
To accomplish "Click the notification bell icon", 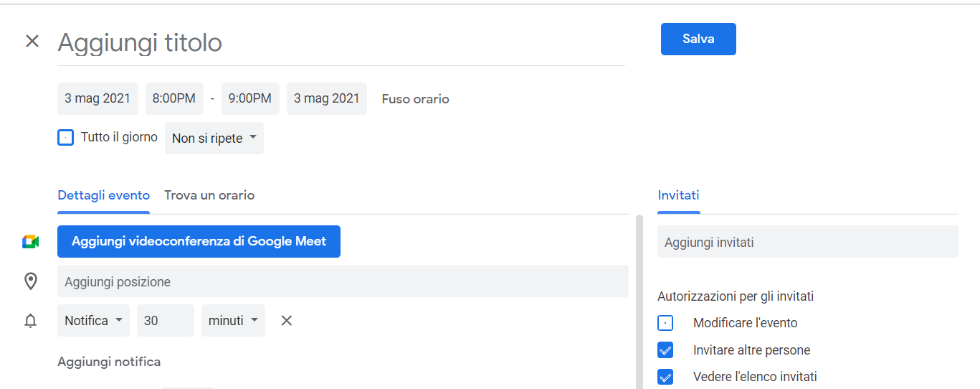I will pos(31,321).
